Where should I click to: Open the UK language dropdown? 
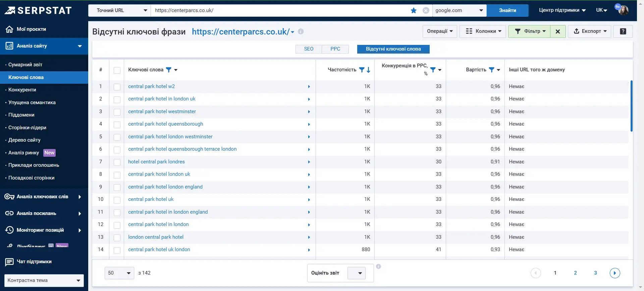click(601, 10)
